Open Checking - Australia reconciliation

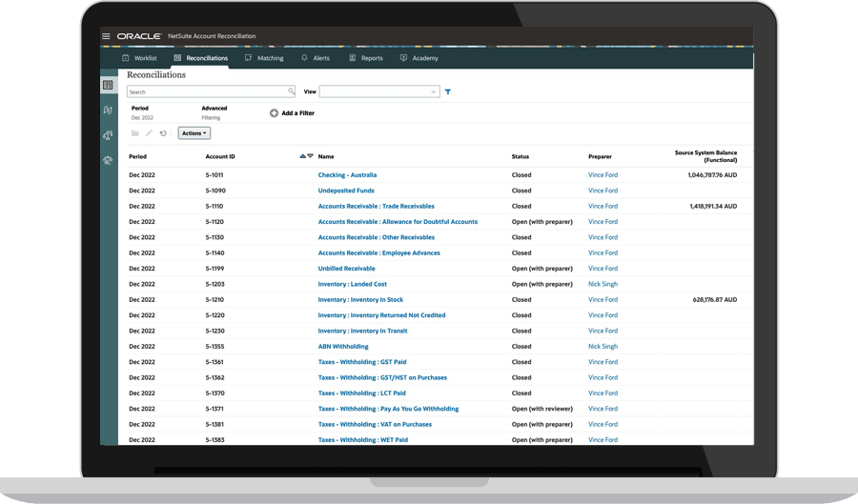pyautogui.click(x=347, y=175)
